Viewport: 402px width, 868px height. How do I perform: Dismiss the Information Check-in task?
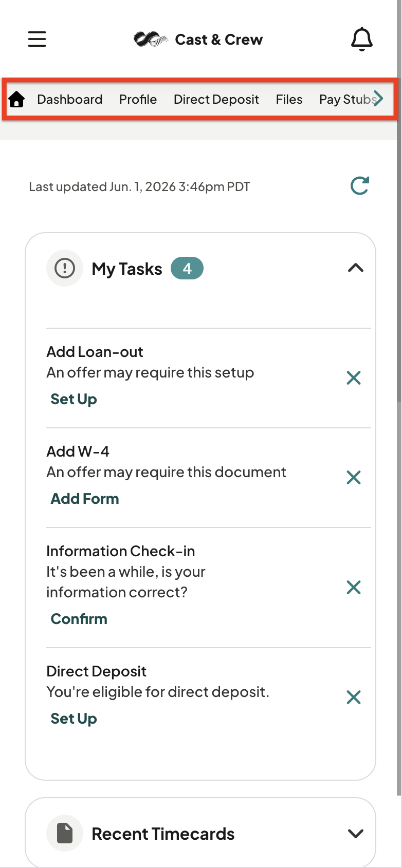point(354,587)
